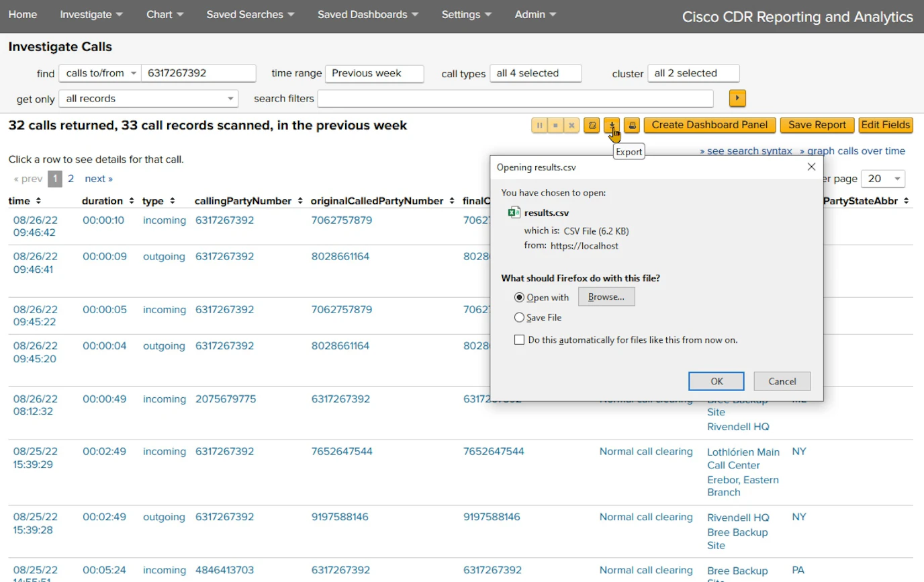The width and height of the screenshot is (924, 582).
Task: Enable the 'Do this automatically' checkbox
Action: click(519, 339)
